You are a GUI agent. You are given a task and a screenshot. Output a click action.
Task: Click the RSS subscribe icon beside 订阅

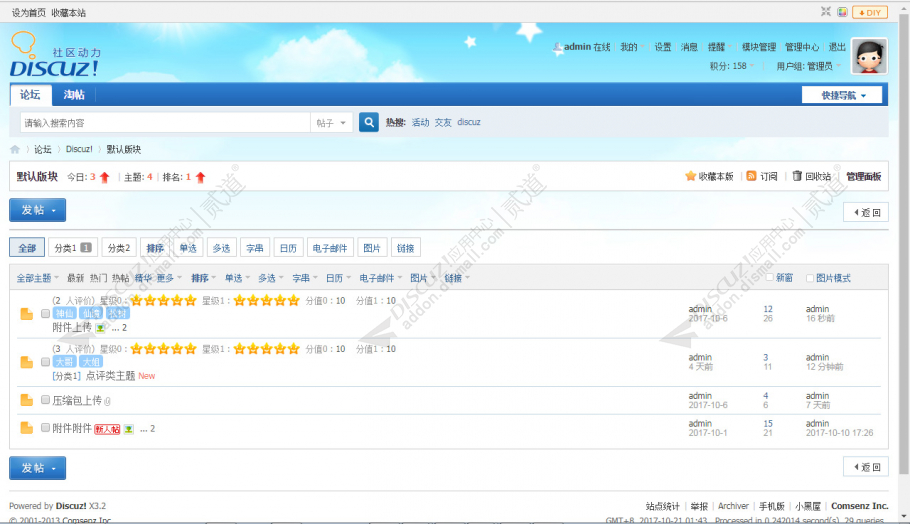click(x=751, y=176)
